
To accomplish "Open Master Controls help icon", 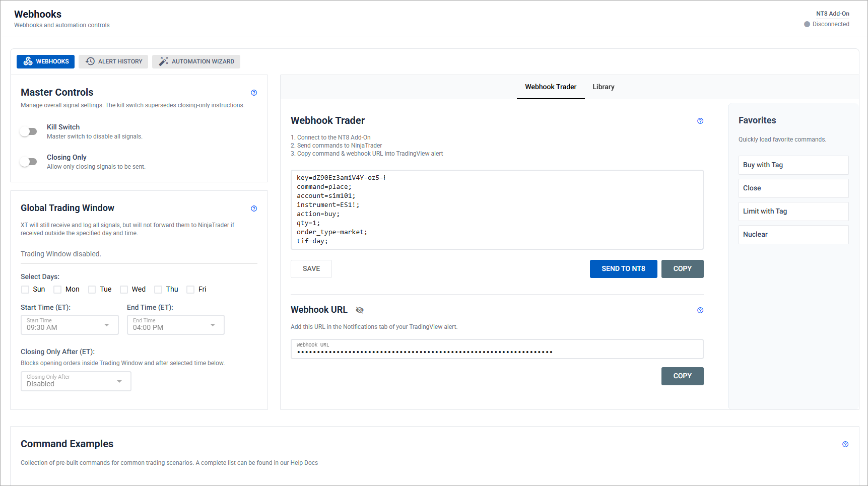I will [x=254, y=93].
